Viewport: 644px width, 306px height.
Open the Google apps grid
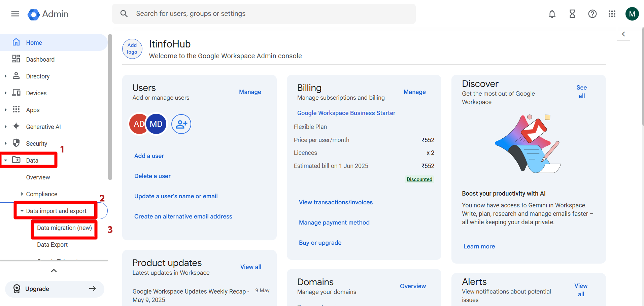(x=612, y=14)
